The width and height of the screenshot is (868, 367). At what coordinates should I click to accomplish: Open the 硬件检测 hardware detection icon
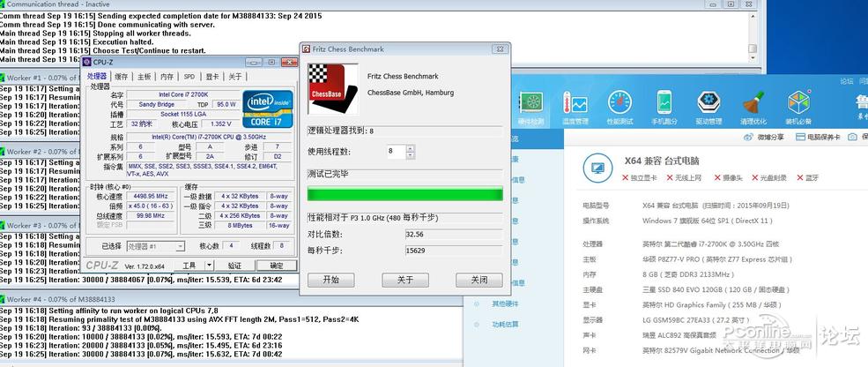pos(530,107)
